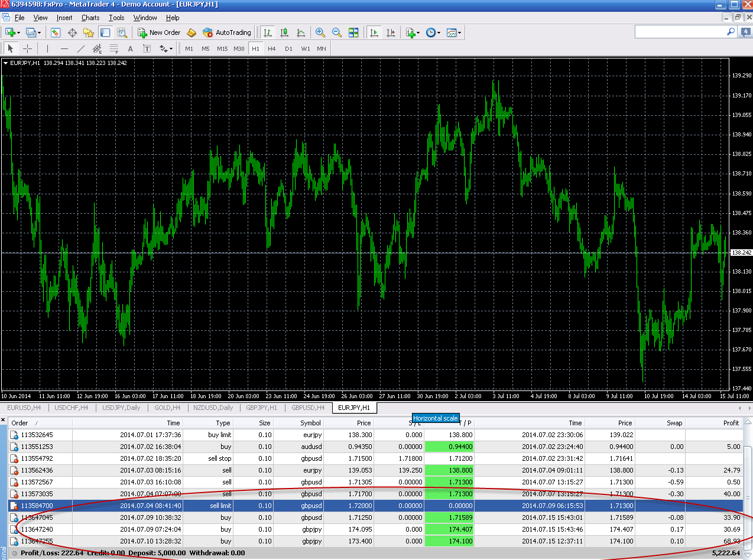Open the Insert menu
Screen dimensions: 753x560
click(x=64, y=18)
